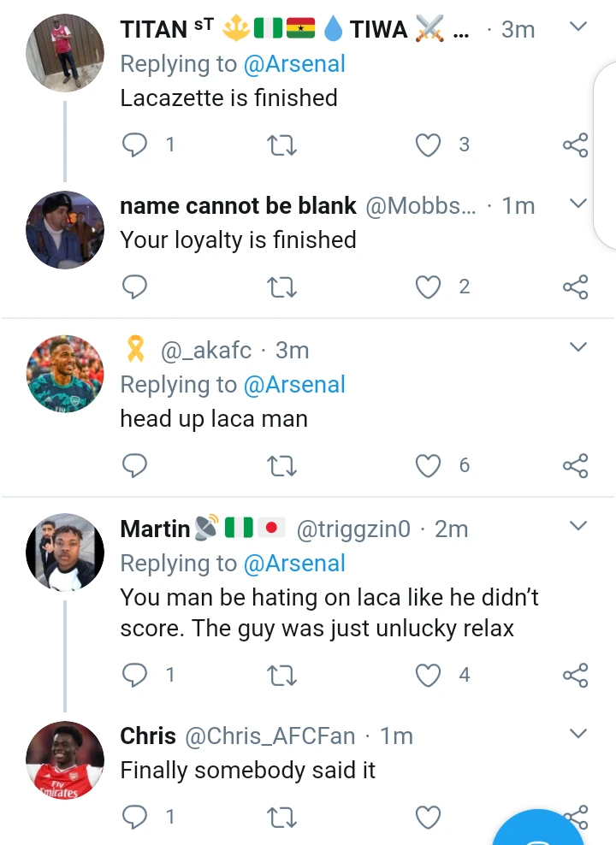
Task: Share the "Lacazette is finished" tweet
Action: click(x=576, y=145)
